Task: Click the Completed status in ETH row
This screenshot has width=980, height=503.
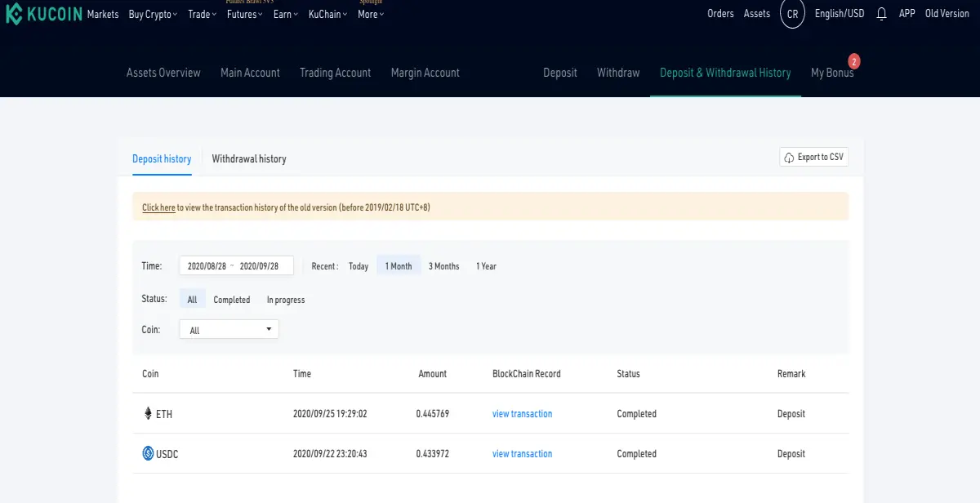Action: [x=636, y=414]
